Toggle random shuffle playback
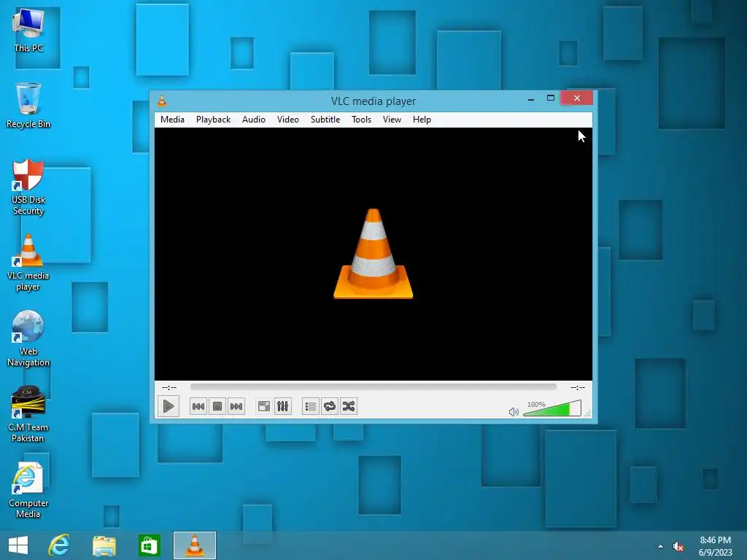The height and width of the screenshot is (560, 747). point(349,406)
